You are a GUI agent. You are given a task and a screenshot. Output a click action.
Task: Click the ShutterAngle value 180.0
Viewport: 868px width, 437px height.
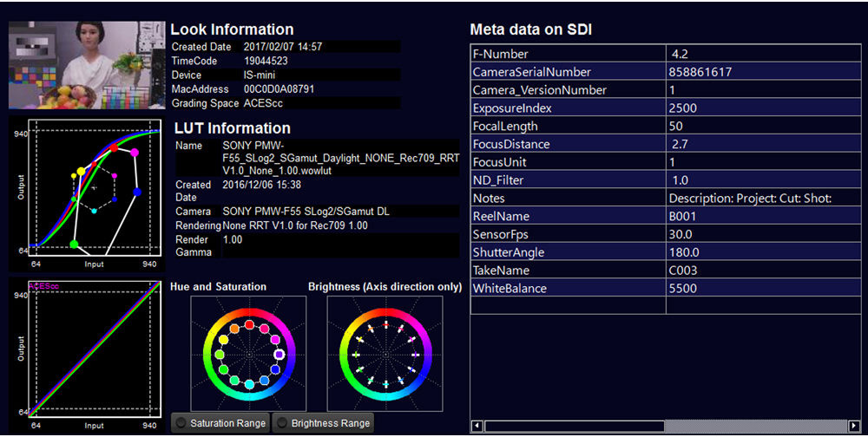[684, 252]
